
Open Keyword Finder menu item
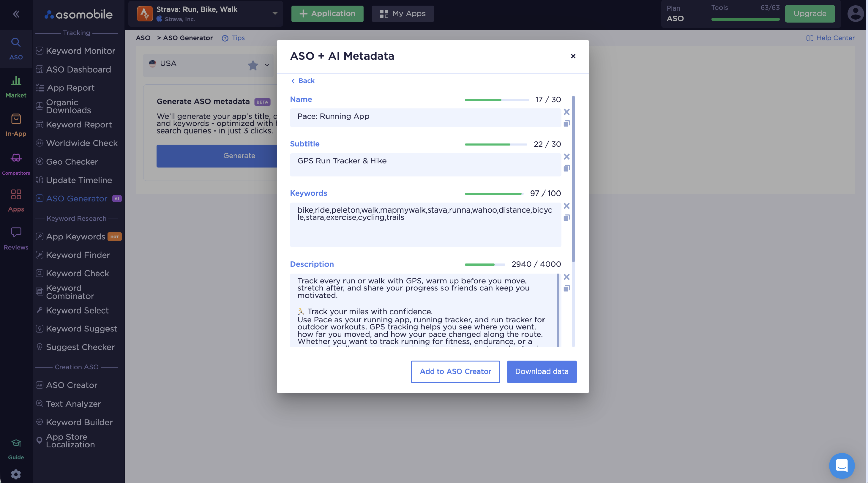pyautogui.click(x=73, y=255)
